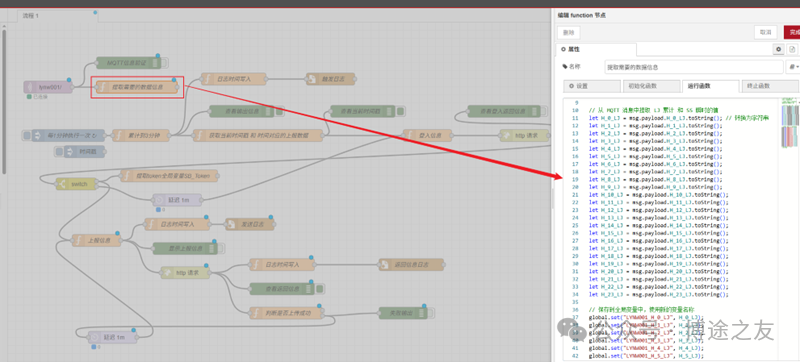Toggle the 查看输出信息 debug output button
The image size is (800, 362).
[279, 111]
